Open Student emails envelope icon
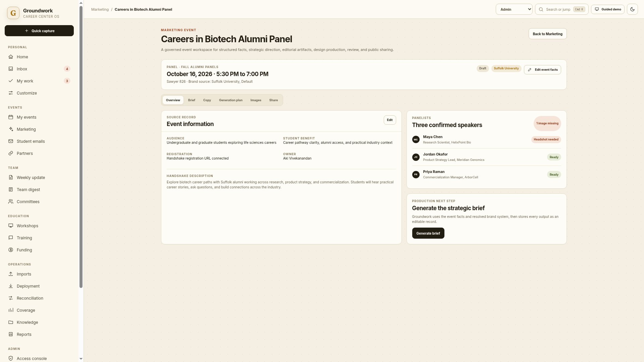 (11, 141)
